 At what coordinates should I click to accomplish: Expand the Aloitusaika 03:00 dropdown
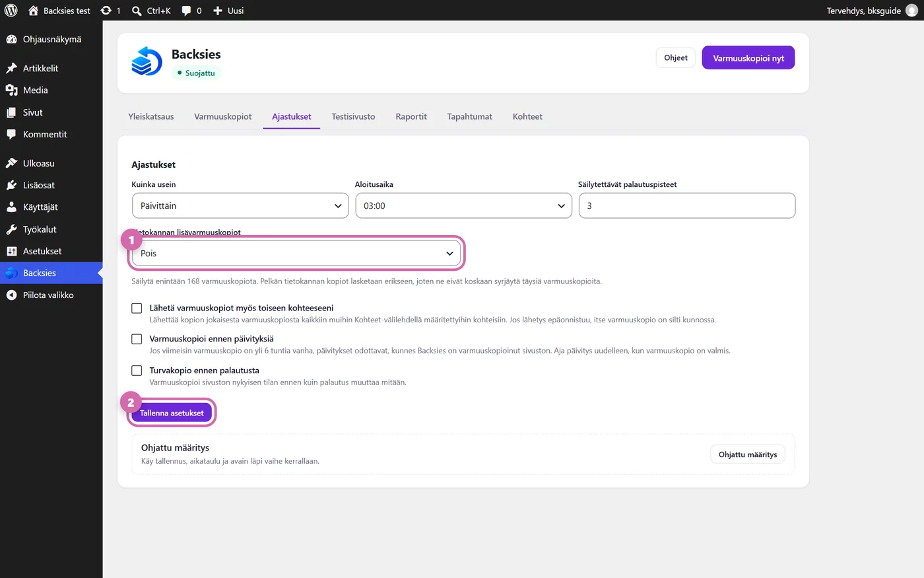(463, 205)
